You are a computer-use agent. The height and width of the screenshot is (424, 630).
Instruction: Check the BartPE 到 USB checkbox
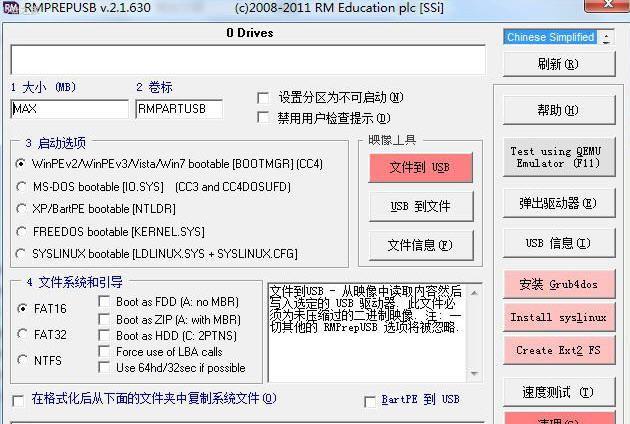[x=370, y=400]
